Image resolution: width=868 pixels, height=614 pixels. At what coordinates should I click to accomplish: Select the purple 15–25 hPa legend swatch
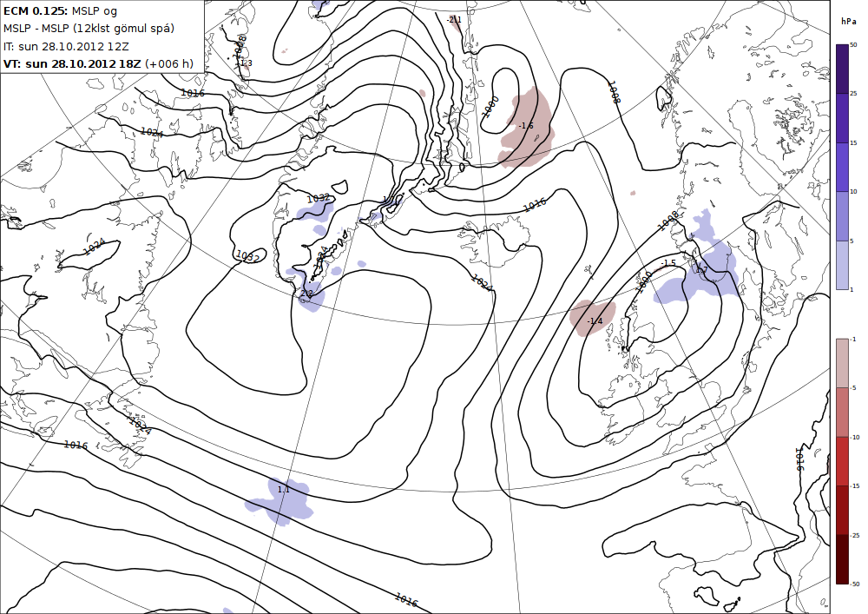842,118
